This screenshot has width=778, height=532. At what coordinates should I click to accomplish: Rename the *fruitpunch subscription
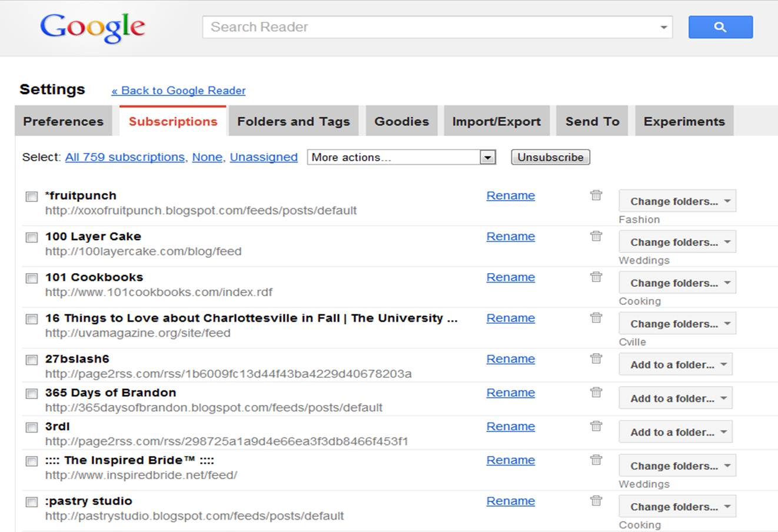tap(511, 195)
